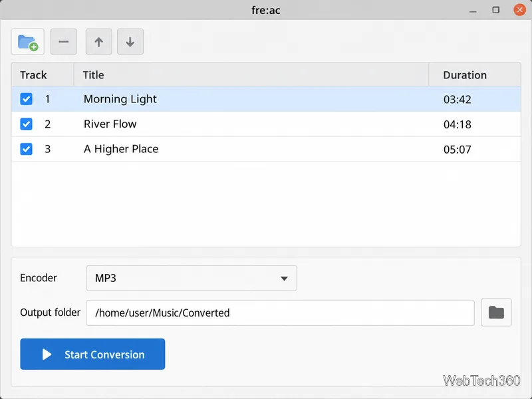Select the Morning Light title

pos(120,99)
